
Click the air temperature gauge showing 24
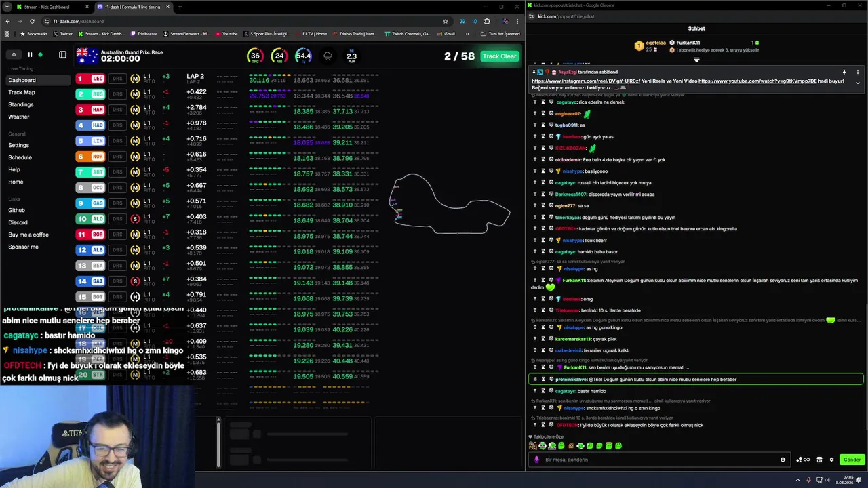[279, 56]
